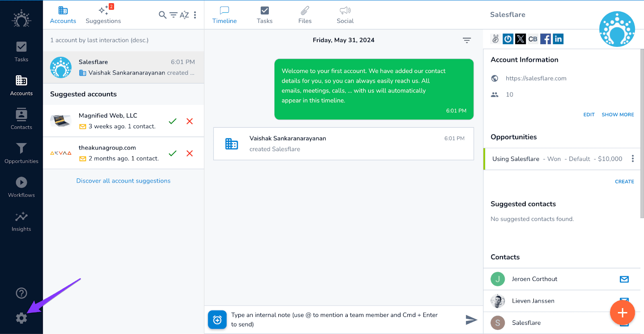Viewport: 644px width, 334px height.
Task: Click the right panel vertical scrollbar
Action: (x=642, y=133)
